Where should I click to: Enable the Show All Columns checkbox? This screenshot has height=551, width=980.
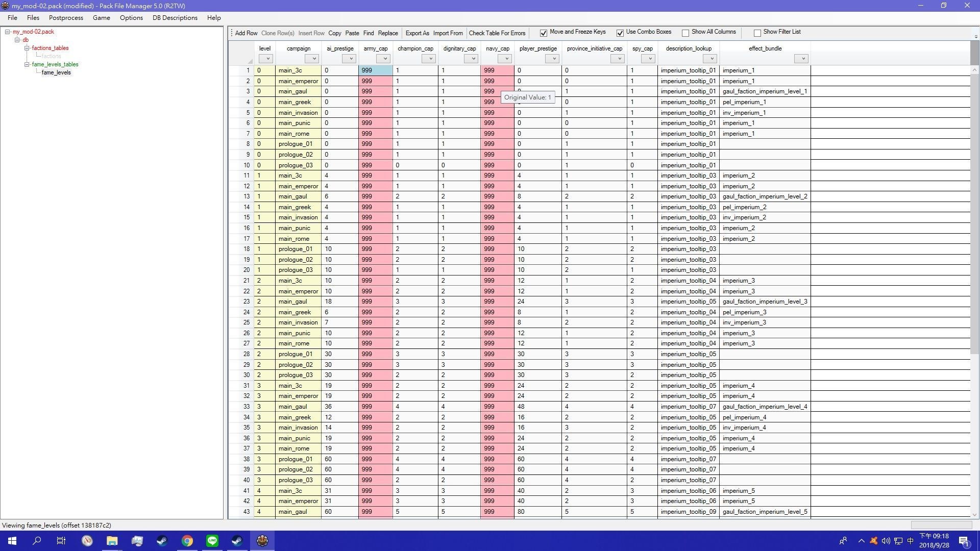click(685, 33)
